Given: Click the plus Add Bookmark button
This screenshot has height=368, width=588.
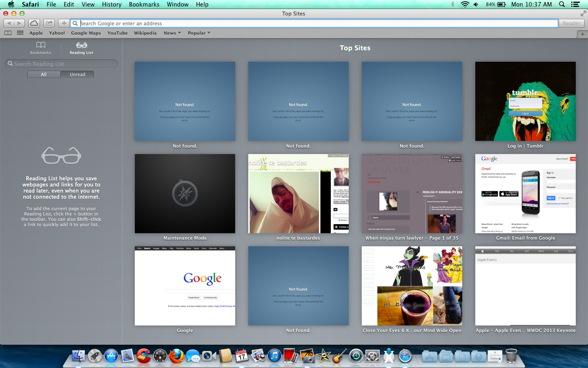Looking at the screenshot, I should [64, 23].
